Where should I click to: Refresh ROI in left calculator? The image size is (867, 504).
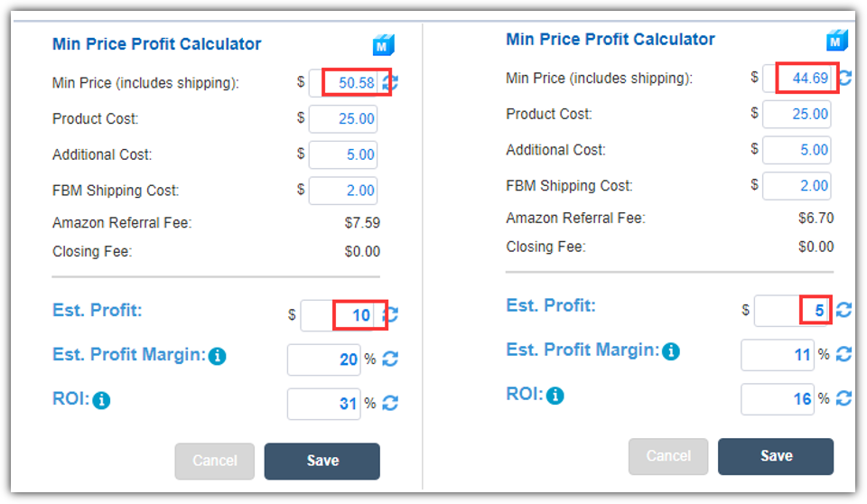[x=390, y=403]
